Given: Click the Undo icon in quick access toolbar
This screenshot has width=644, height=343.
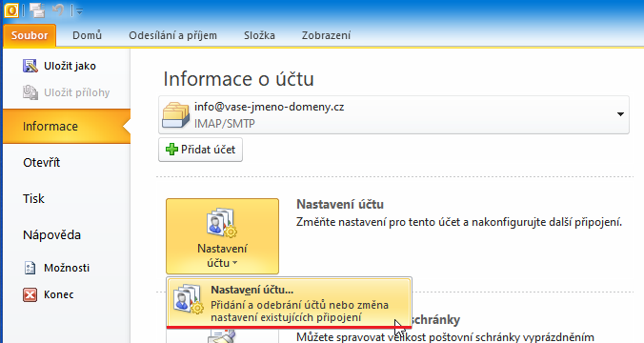Looking at the screenshot, I should [x=58, y=10].
